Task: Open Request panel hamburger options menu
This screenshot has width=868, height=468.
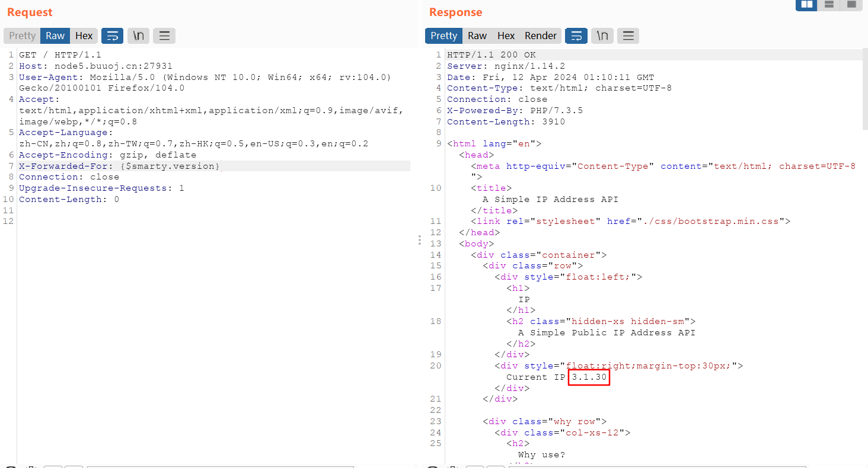Action: coord(164,36)
